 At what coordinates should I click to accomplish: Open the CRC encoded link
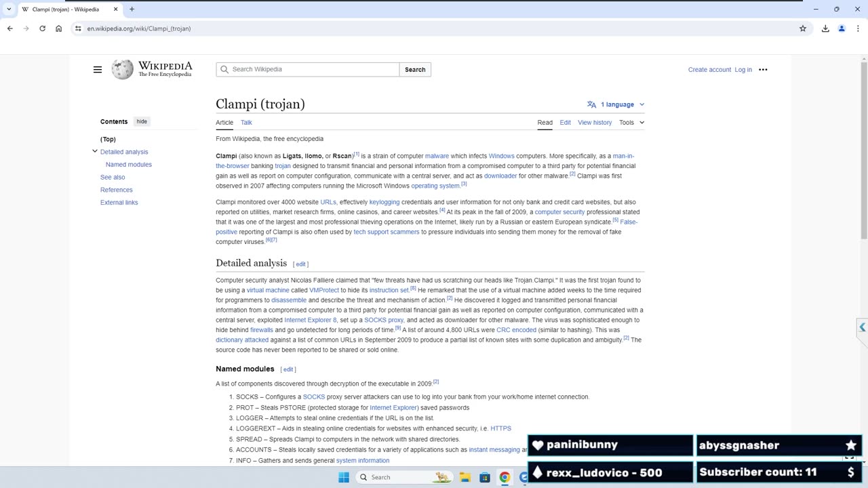(516, 330)
